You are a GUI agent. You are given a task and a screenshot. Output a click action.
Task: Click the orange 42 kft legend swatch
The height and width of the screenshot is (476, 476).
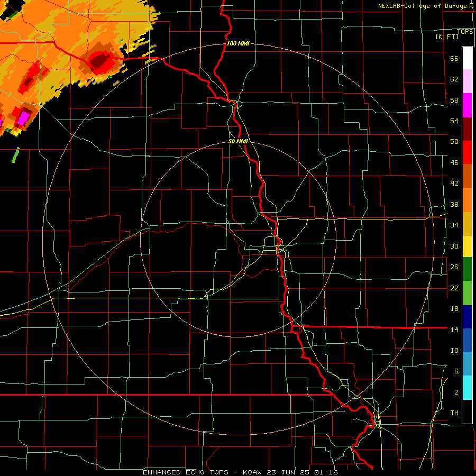pyautogui.click(x=467, y=199)
